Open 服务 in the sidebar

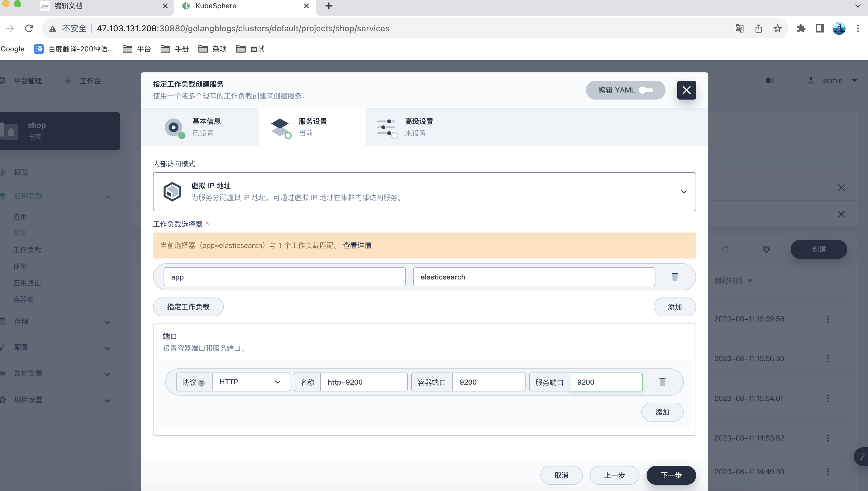tap(20, 233)
